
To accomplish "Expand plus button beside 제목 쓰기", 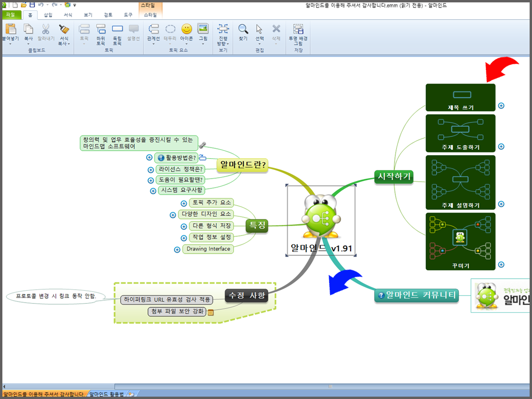I will 501,105.
